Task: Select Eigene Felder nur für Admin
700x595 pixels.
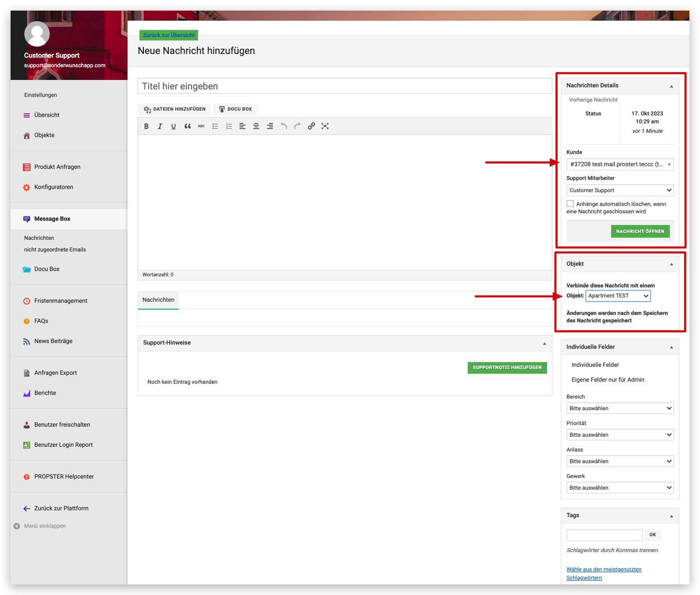Action: coord(608,380)
